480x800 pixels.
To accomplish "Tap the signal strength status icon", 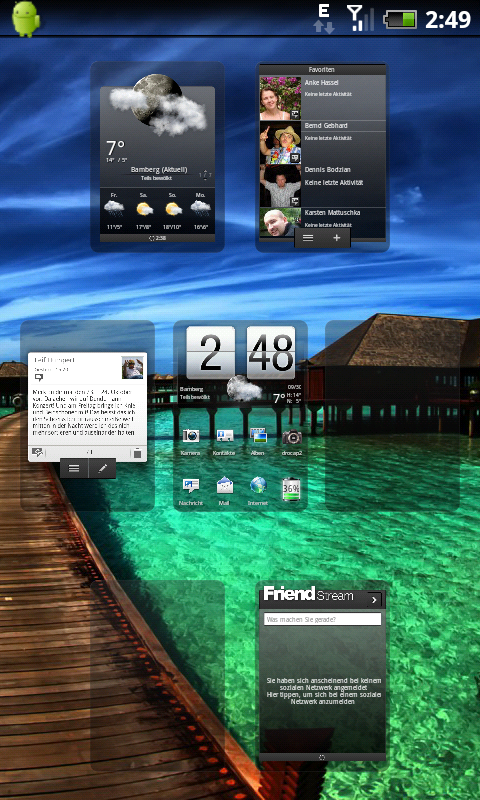I will click(360, 18).
